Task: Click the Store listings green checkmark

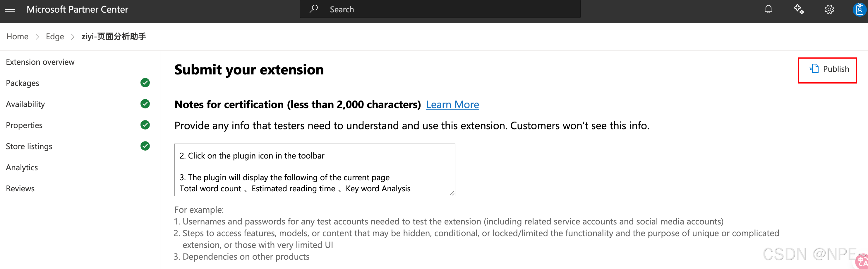Action: (x=145, y=146)
